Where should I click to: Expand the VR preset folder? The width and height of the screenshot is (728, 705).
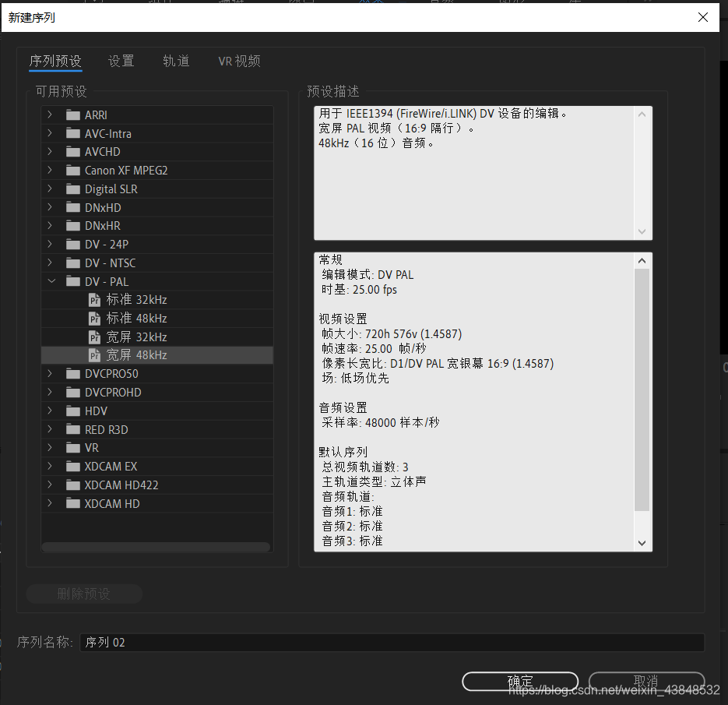[x=50, y=447]
